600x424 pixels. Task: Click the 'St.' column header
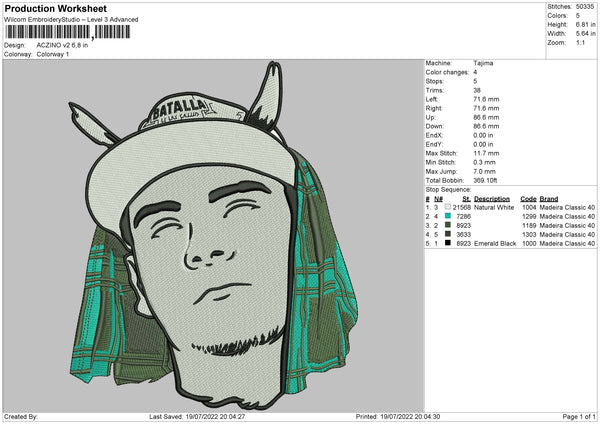(x=466, y=199)
